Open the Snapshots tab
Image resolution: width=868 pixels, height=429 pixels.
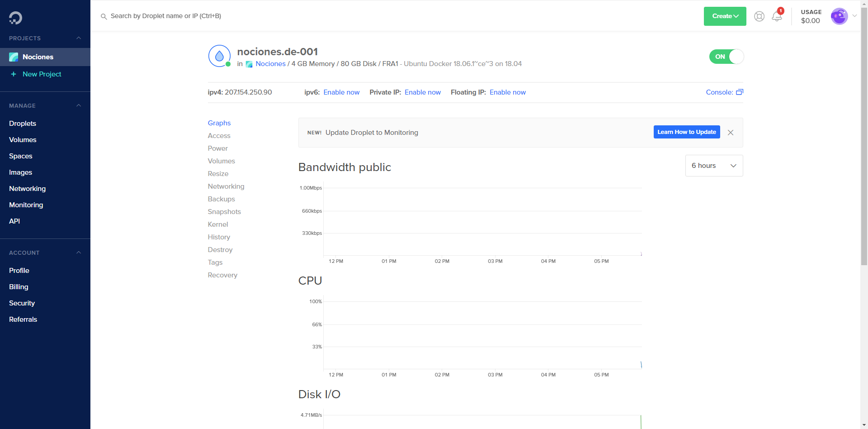pyautogui.click(x=224, y=212)
